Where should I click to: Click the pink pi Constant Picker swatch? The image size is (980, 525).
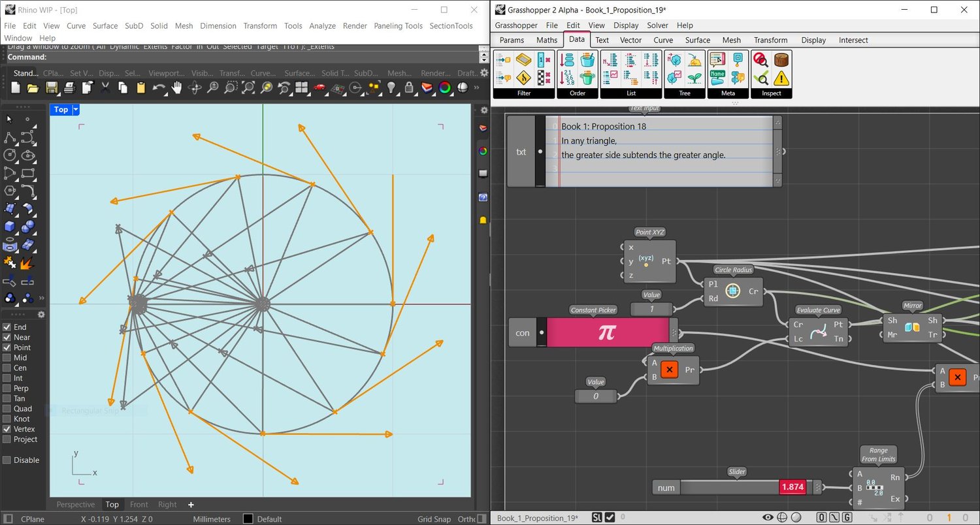tap(608, 333)
